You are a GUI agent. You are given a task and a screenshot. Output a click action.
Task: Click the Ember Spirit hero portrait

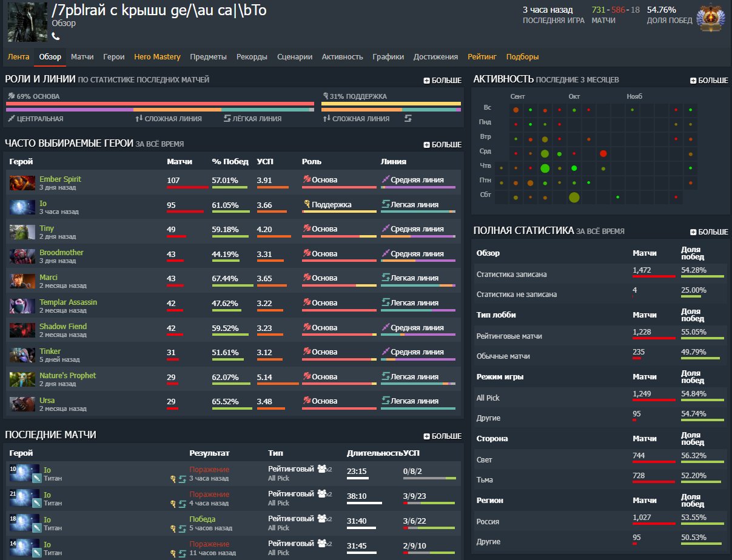pyautogui.click(x=22, y=183)
